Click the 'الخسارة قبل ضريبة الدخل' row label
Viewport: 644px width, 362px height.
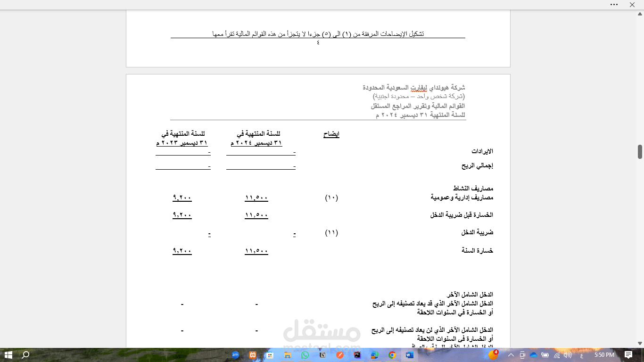click(x=462, y=215)
